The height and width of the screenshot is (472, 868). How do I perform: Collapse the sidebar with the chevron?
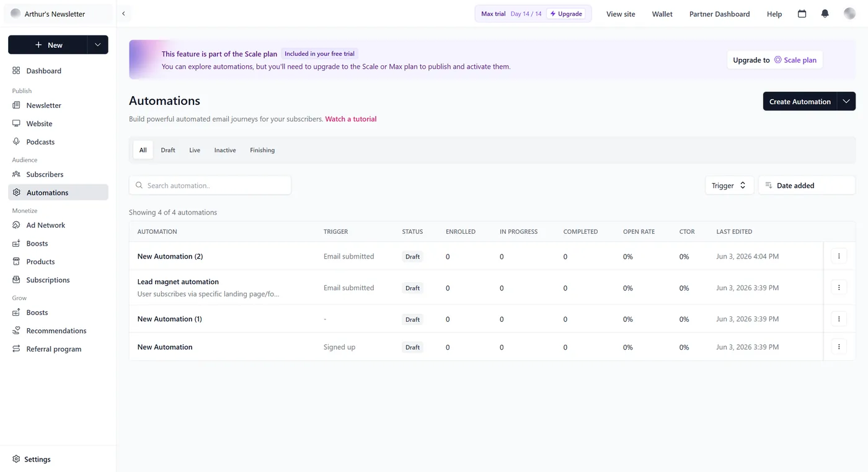(x=123, y=14)
